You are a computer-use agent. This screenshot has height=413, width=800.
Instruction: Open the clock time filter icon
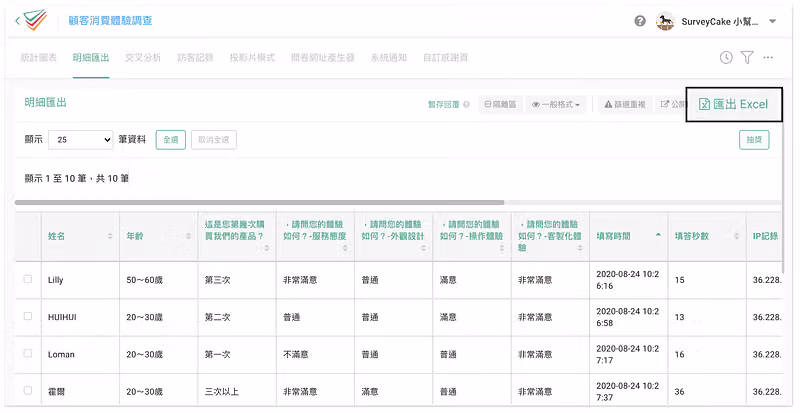pyautogui.click(x=726, y=58)
